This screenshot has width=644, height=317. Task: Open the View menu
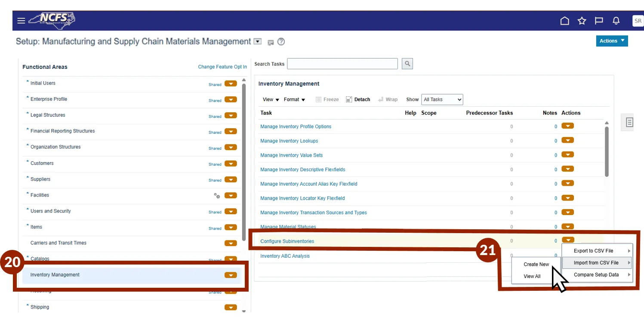pyautogui.click(x=271, y=99)
